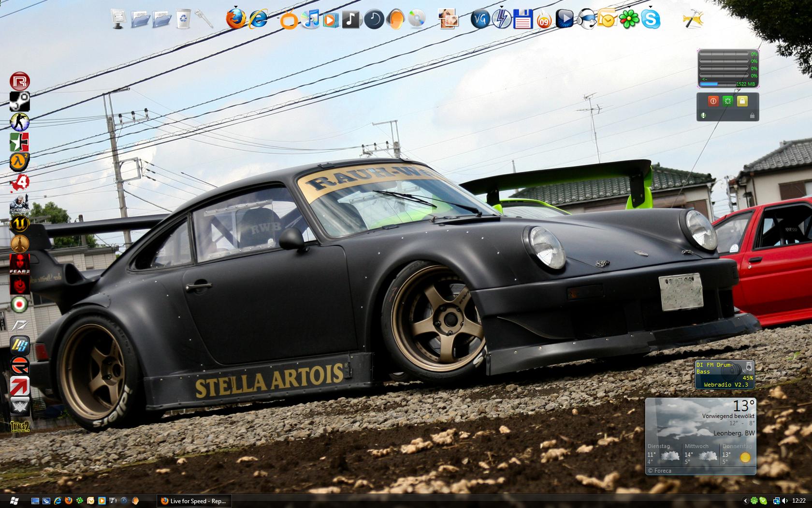Click the Webradio V2.3 label
The height and width of the screenshot is (508, 812).
(726, 385)
